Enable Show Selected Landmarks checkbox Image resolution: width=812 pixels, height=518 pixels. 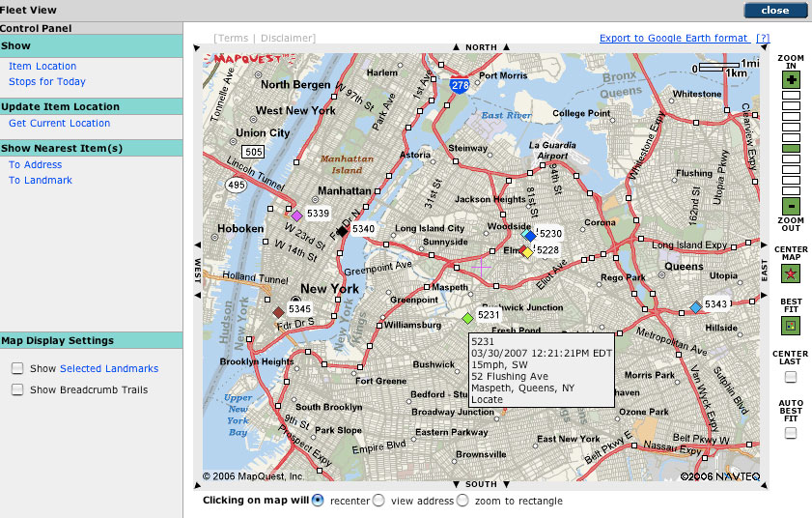coord(17,368)
